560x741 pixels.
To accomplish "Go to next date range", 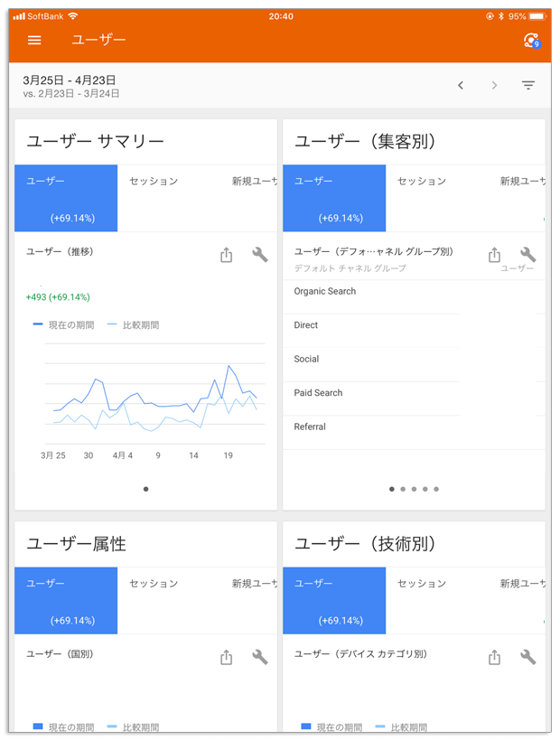I will (x=494, y=86).
